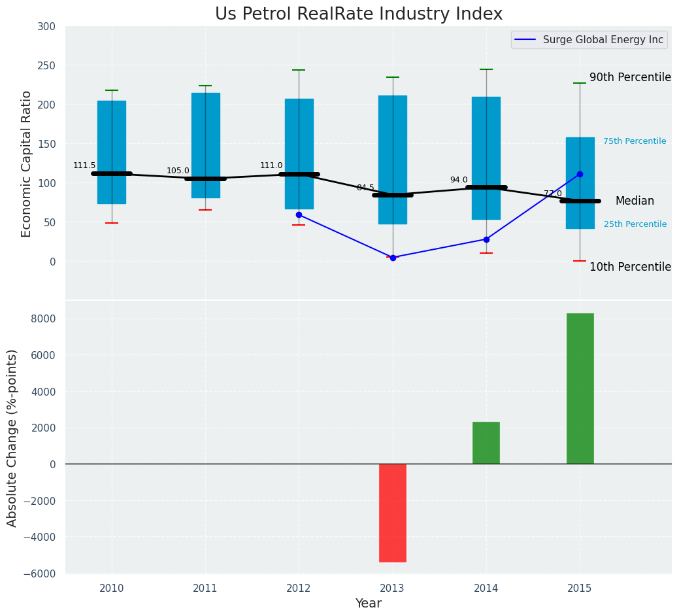679x616 pixels.
Task: Click the Economic Capital Ratio axis title
Action: [x=27, y=163]
